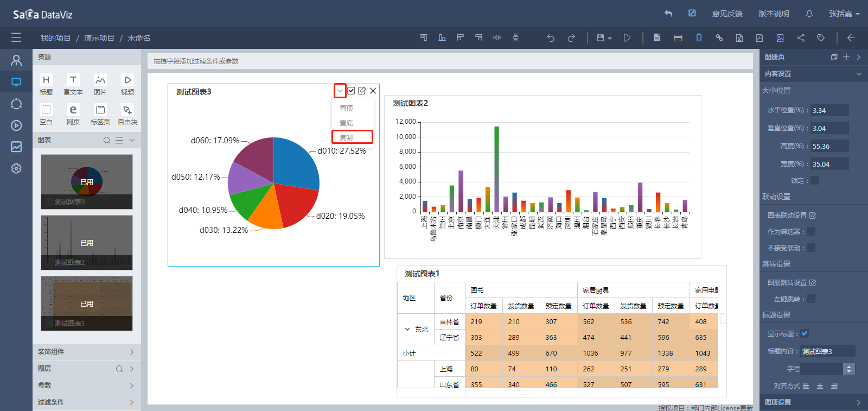Click the link chain toolbar icon
Screen dimensions: 868x411
(719, 38)
